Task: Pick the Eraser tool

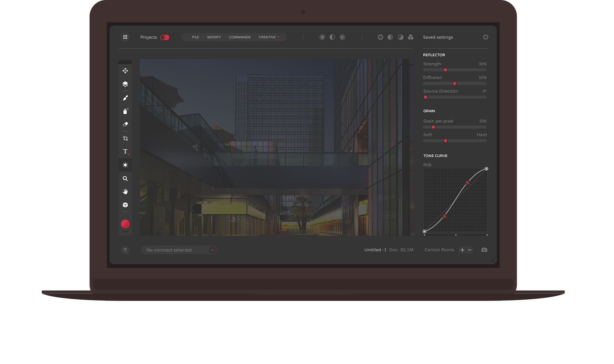Action: pyautogui.click(x=125, y=124)
